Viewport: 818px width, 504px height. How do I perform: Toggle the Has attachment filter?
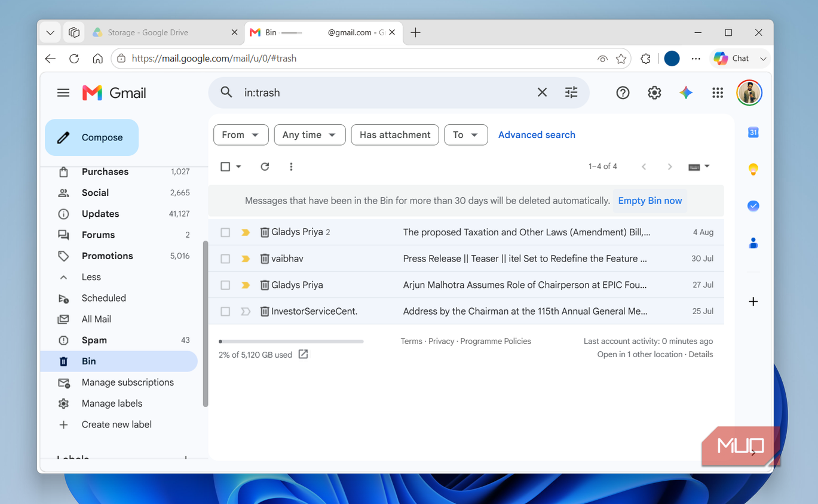click(395, 135)
